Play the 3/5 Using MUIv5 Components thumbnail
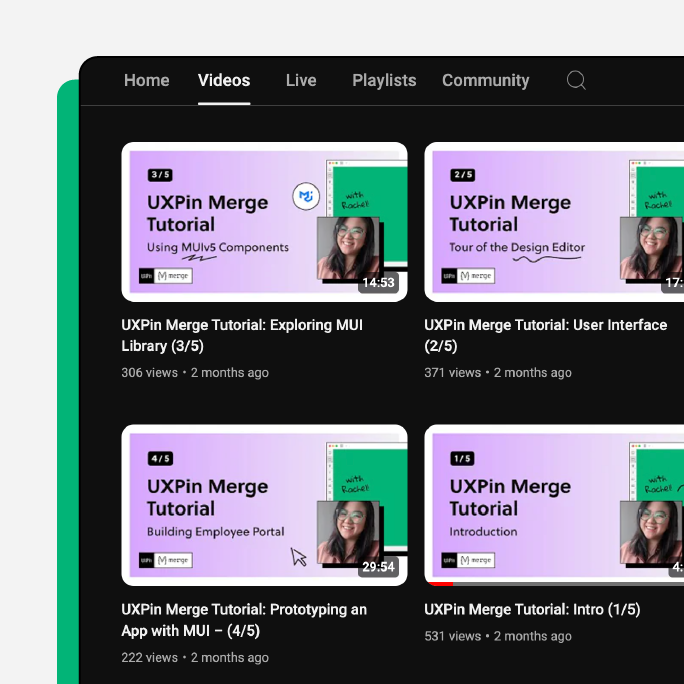Screen dimensions: 684x684 coord(264,222)
